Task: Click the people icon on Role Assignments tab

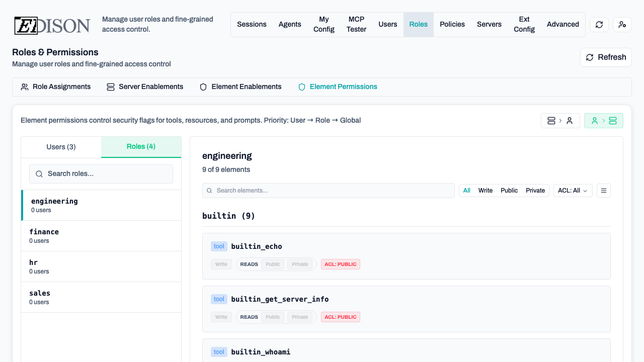Action: (25, 86)
